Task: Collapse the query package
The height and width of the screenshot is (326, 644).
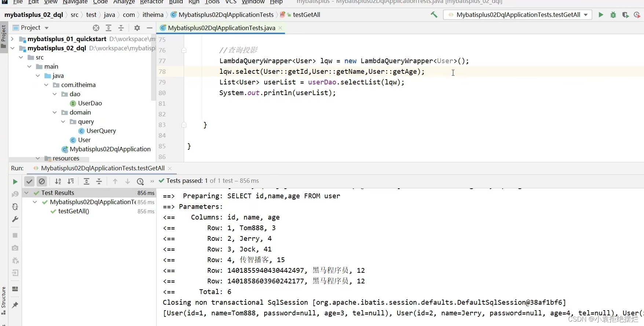Action: click(63, 122)
